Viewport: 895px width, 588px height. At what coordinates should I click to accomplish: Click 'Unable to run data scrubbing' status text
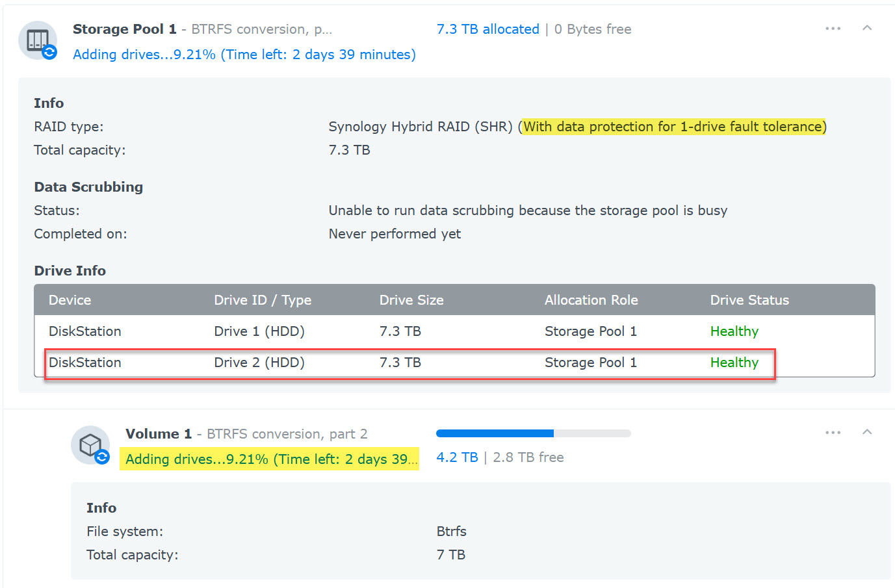tap(528, 211)
